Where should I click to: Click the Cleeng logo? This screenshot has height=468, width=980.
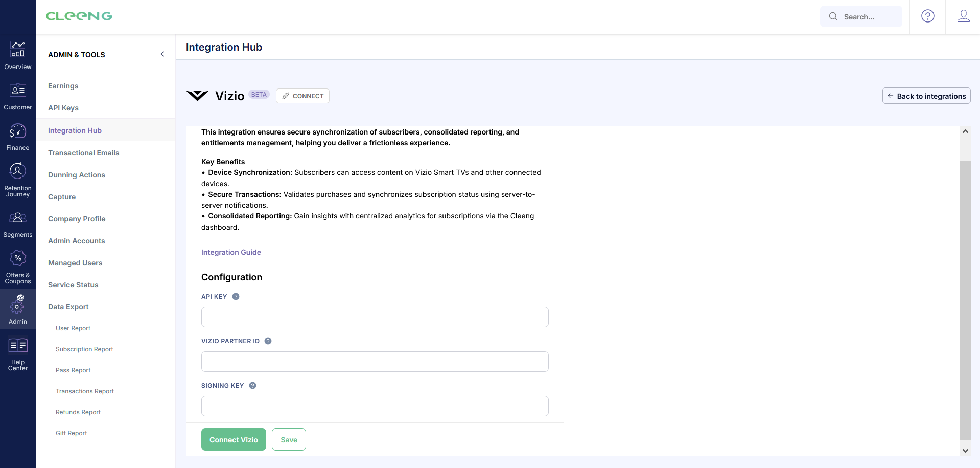coord(79,16)
